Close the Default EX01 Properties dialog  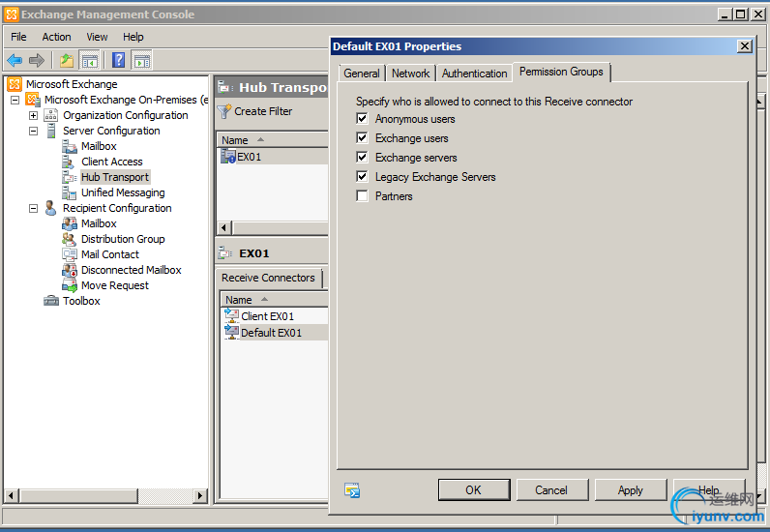745,46
